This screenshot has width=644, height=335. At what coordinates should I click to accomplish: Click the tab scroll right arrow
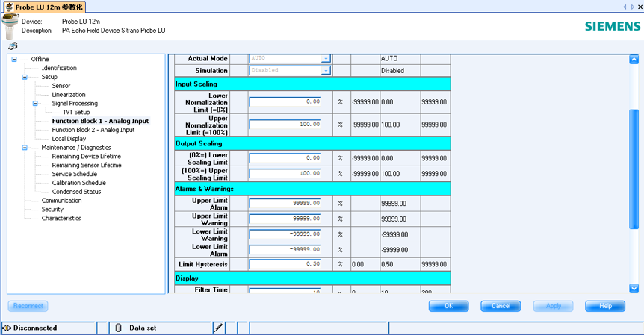(633, 7)
